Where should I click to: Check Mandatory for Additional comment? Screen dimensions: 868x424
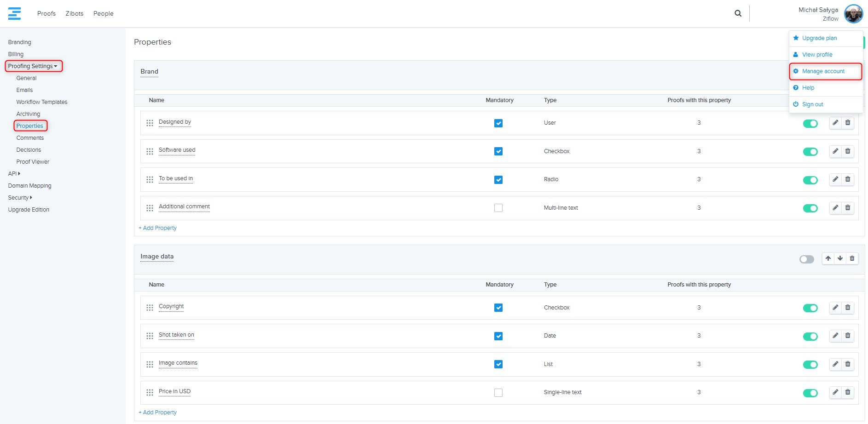[498, 208]
